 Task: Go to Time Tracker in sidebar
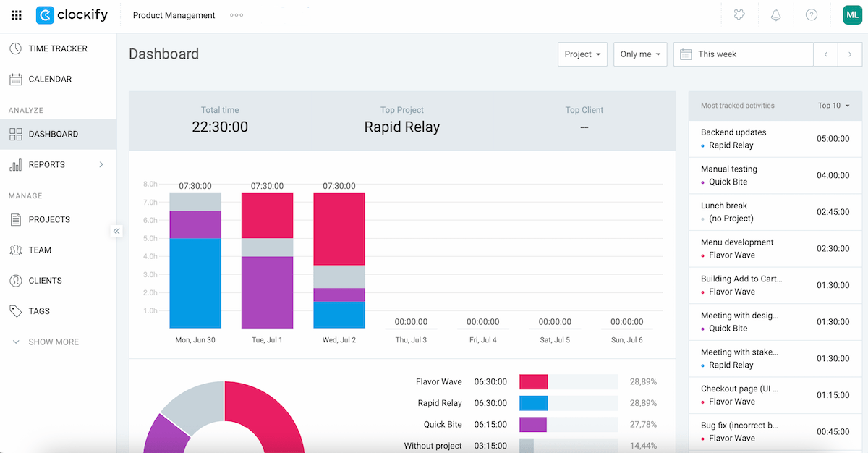57,48
